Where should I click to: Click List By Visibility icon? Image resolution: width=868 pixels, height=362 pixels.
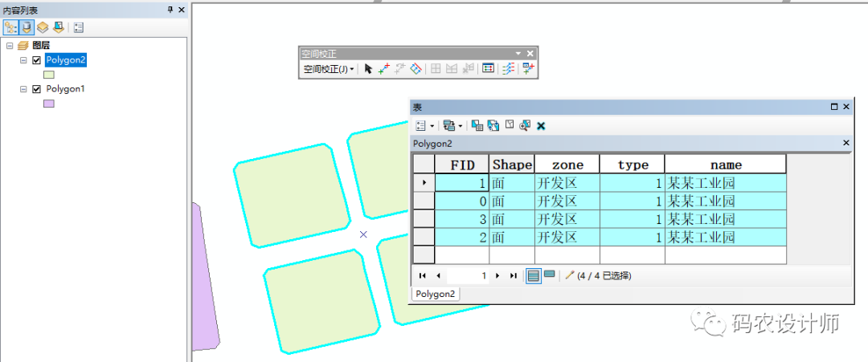[43, 27]
